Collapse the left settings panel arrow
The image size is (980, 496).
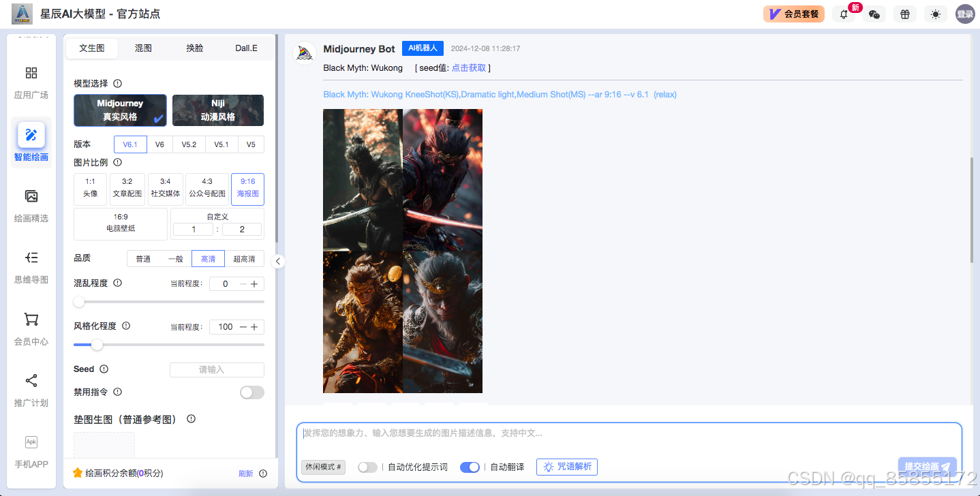277,261
